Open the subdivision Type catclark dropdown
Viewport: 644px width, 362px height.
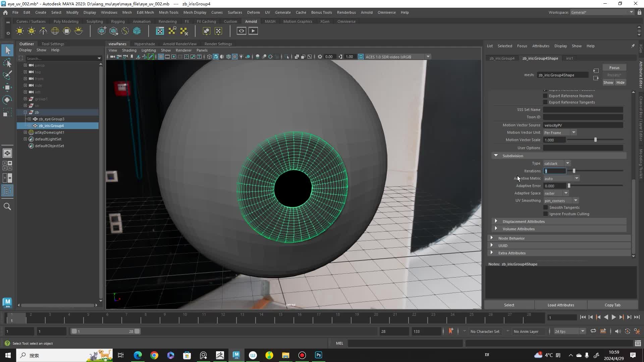pos(557,163)
